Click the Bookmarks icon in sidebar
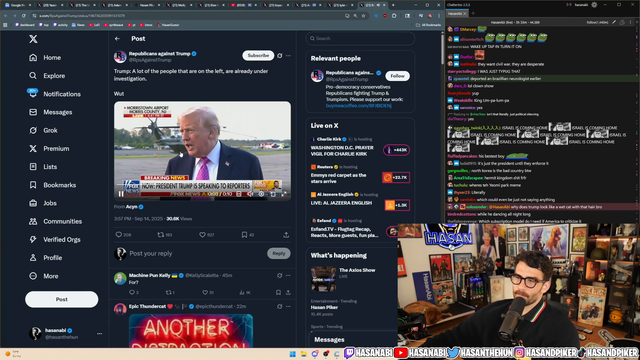This screenshot has width=640, height=360. 33,185
